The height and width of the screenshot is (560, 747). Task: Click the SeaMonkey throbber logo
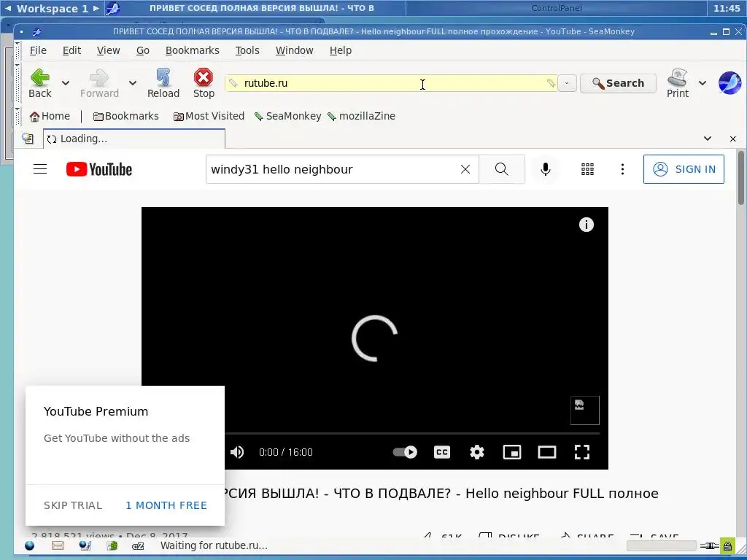click(x=729, y=83)
